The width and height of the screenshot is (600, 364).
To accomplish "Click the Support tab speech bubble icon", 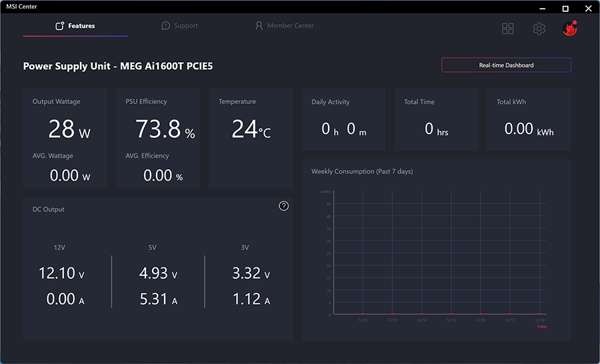I will click(166, 25).
